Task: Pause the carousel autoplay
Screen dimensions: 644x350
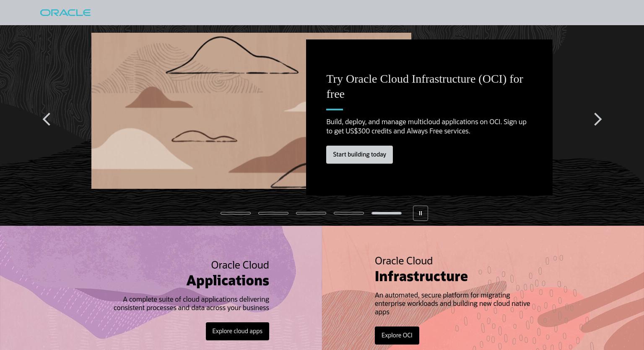Action: click(421, 213)
